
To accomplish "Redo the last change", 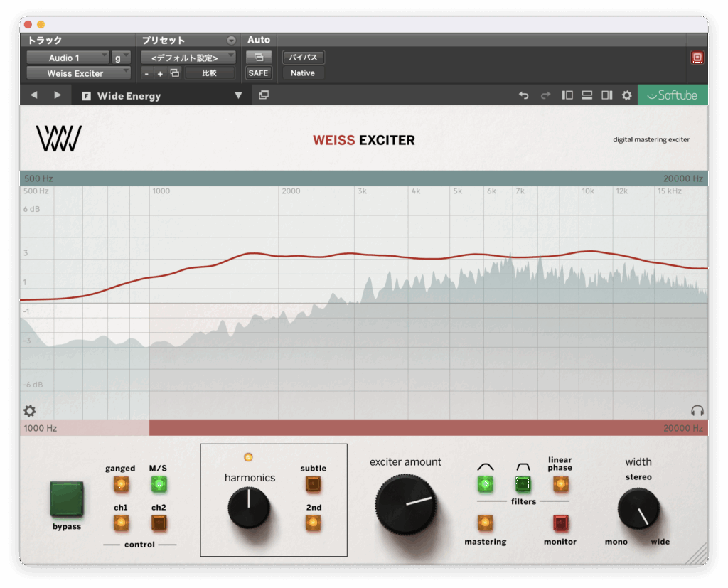I will click(545, 95).
